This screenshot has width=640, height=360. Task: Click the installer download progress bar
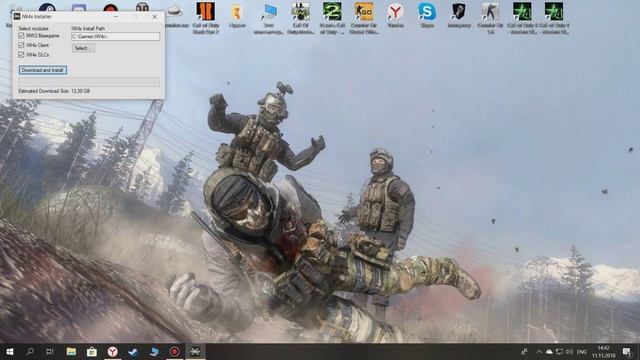point(89,82)
